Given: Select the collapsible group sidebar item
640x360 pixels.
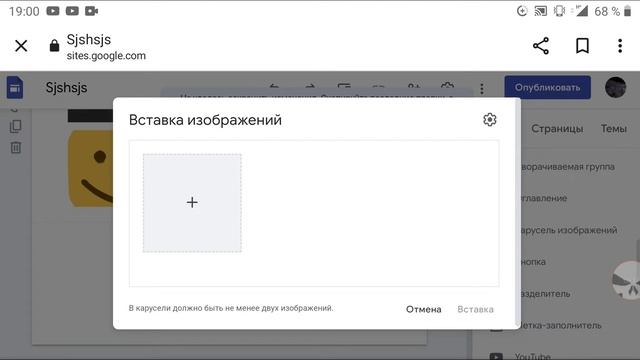Looking at the screenshot, I should coord(567,167).
